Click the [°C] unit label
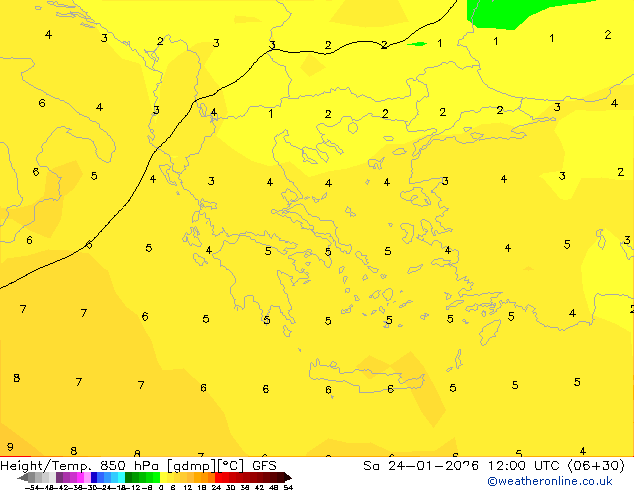 pos(231,466)
